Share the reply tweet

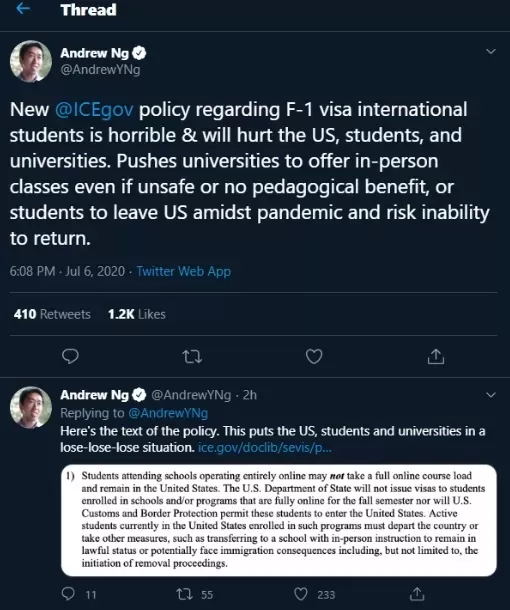click(x=417, y=594)
